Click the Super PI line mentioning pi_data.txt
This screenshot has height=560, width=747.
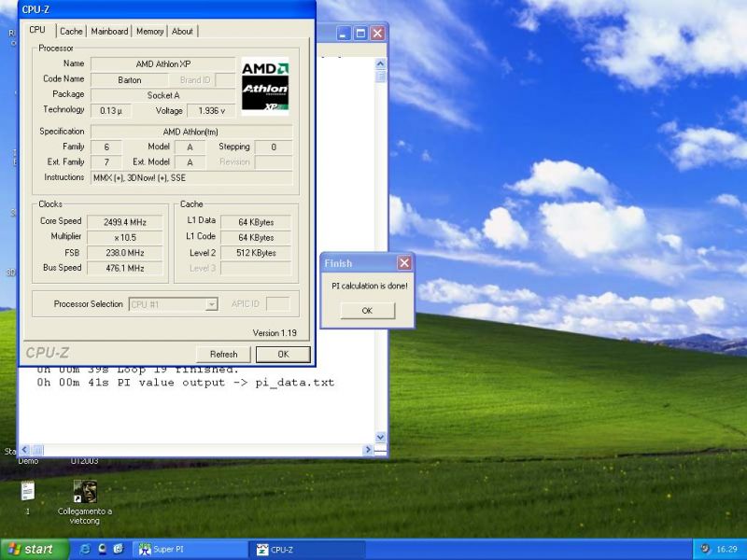pyautogui.click(x=186, y=383)
